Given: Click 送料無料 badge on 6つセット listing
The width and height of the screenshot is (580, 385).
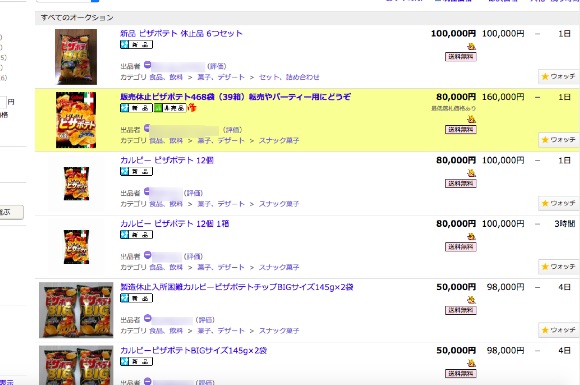Looking at the screenshot, I should tap(461, 57).
